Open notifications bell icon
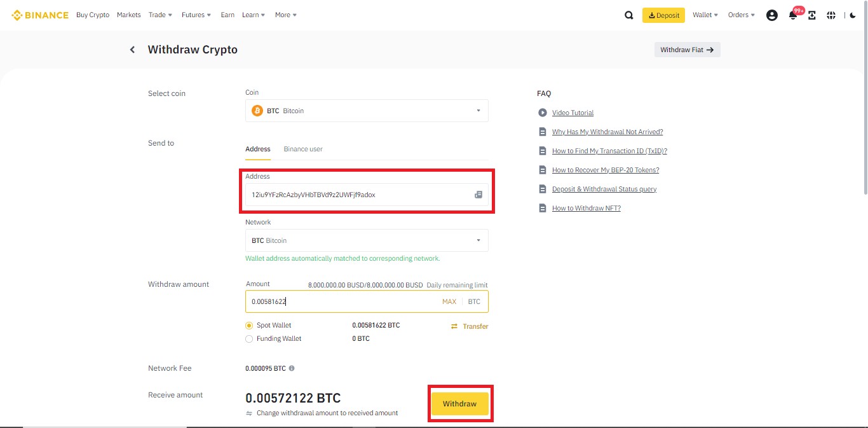Image resolution: width=868 pixels, height=428 pixels. [793, 15]
